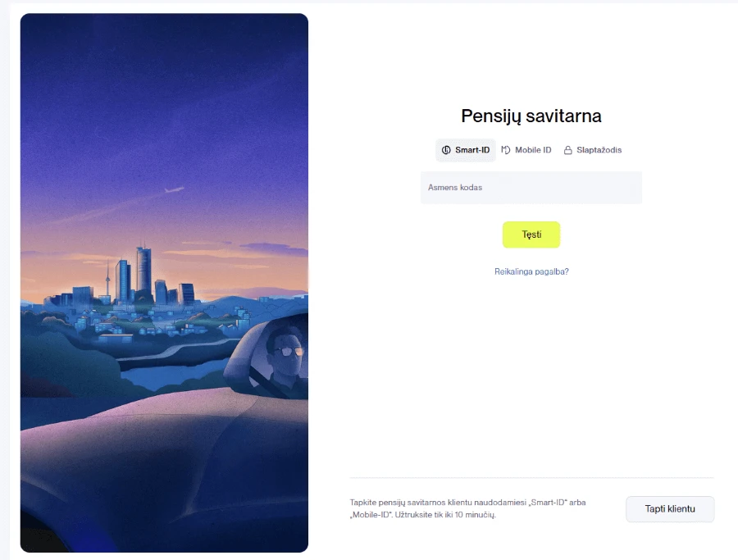Click the airplane in the illustration sky
This screenshot has height=560, width=738.
(174, 189)
